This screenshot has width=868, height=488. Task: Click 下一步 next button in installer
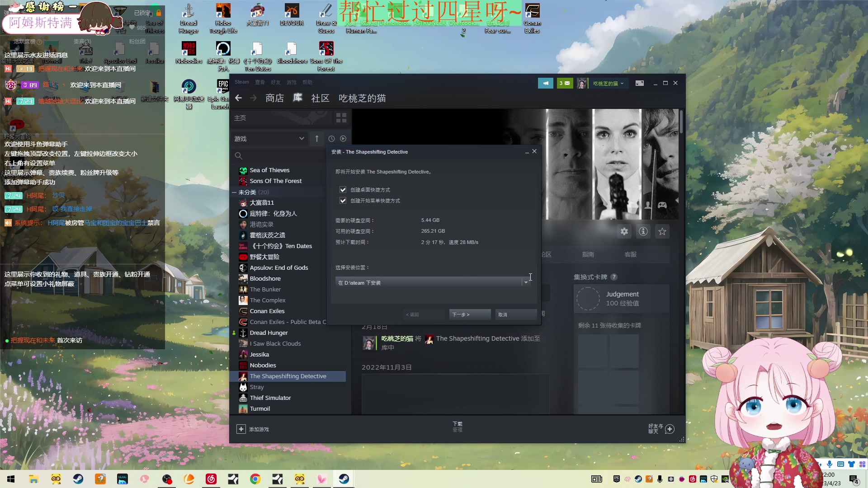[470, 314]
